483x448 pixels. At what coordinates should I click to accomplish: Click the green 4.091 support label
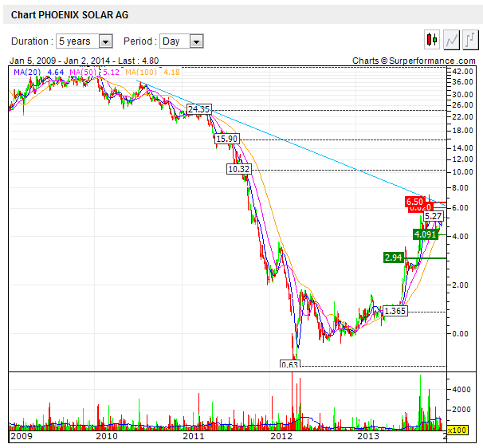425,234
